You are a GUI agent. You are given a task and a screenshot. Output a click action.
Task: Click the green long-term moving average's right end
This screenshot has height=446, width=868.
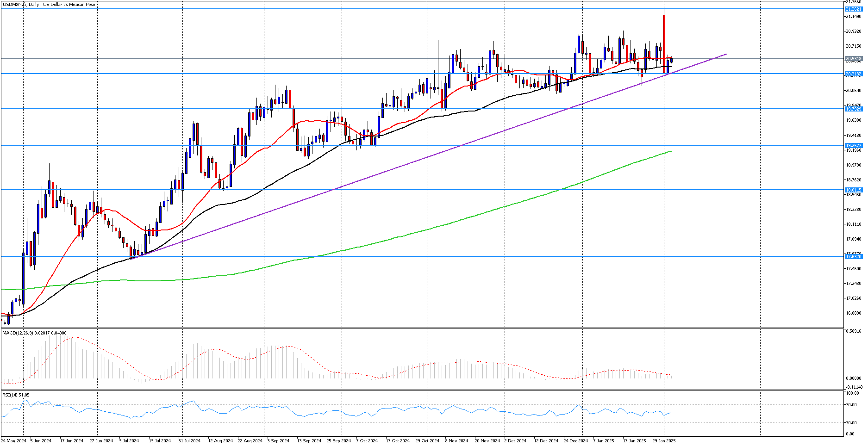pos(670,151)
